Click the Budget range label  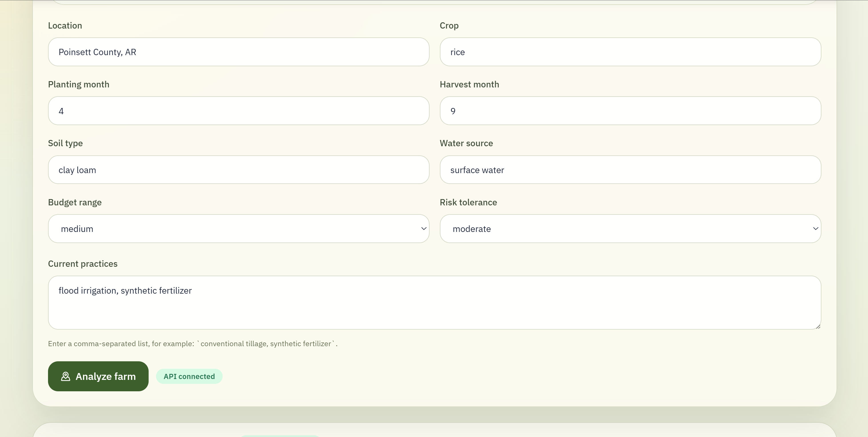point(75,202)
